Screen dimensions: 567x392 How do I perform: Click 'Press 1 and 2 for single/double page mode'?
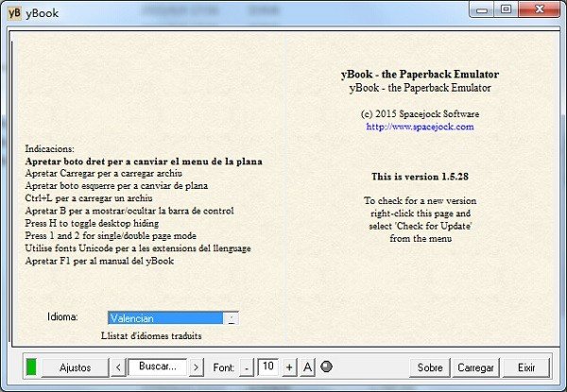tap(111, 236)
